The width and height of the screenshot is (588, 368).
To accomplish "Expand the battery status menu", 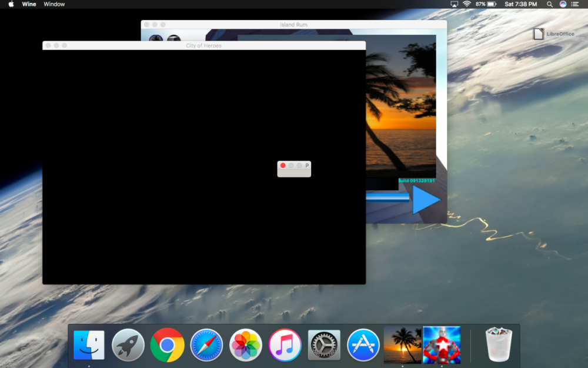I will pos(491,4).
